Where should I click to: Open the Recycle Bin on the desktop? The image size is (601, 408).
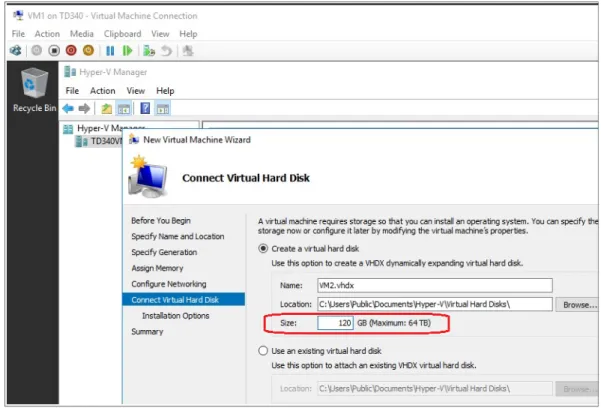[34, 90]
